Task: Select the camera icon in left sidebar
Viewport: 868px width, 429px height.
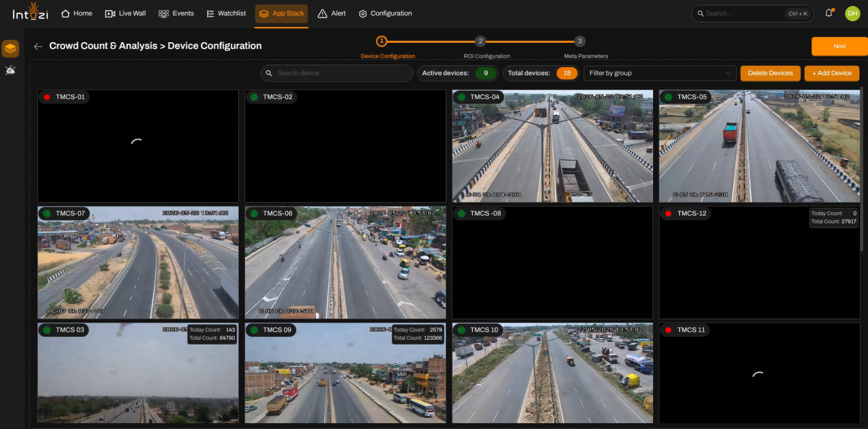Action: click(x=10, y=70)
